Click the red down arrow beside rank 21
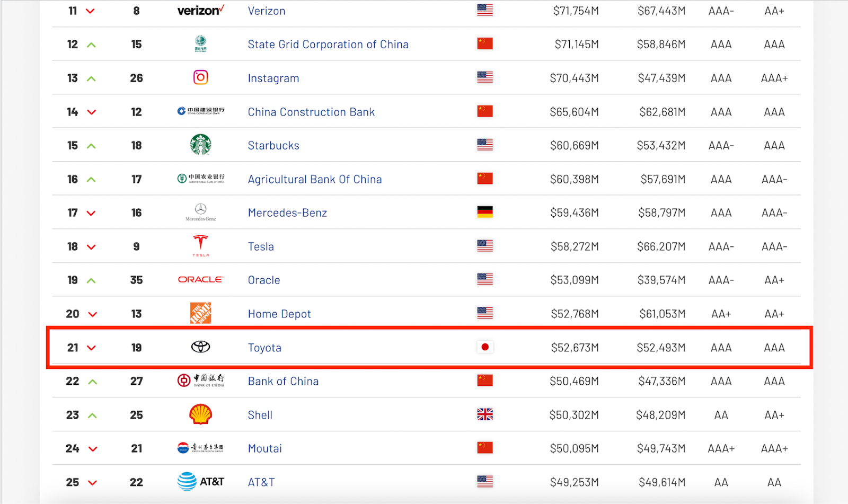The height and width of the screenshot is (504, 848). (91, 348)
